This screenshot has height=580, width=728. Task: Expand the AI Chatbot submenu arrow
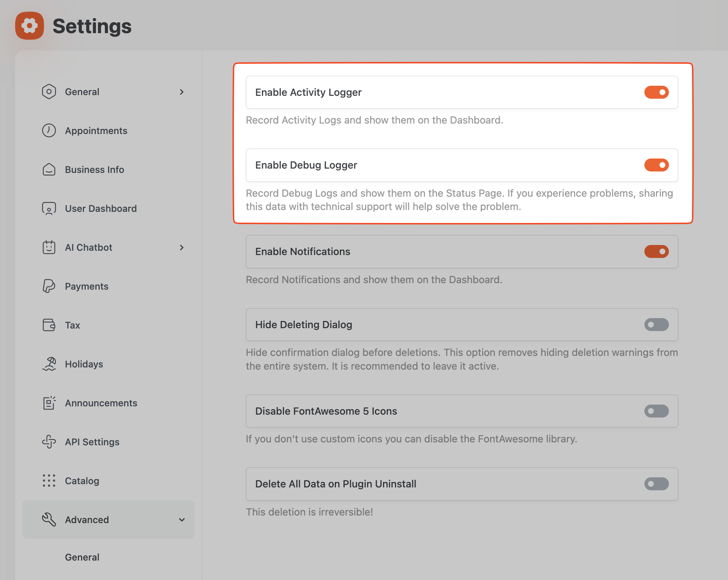coord(182,247)
